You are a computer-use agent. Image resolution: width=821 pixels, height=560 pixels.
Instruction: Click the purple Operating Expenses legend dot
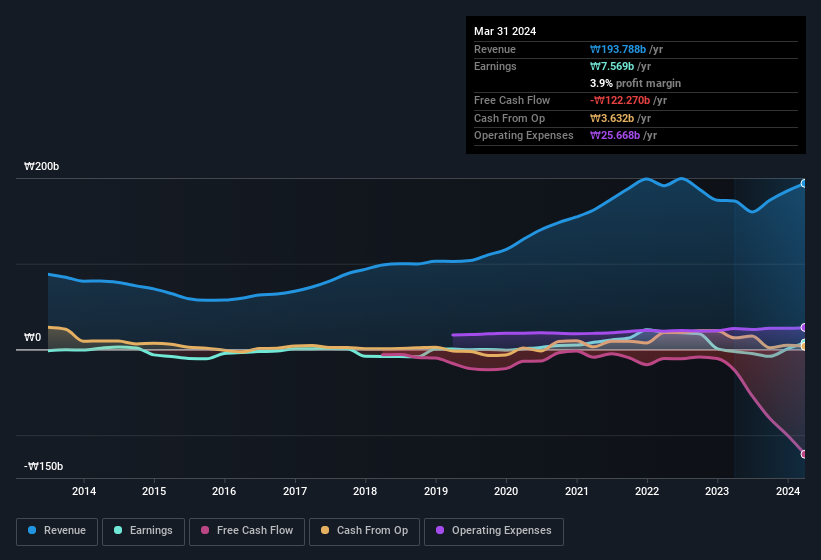pyautogui.click(x=441, y=531)
